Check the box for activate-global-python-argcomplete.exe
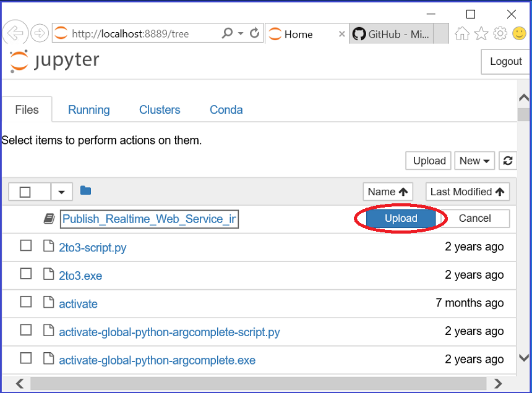532x393 pixels. (x=26, y=358)
